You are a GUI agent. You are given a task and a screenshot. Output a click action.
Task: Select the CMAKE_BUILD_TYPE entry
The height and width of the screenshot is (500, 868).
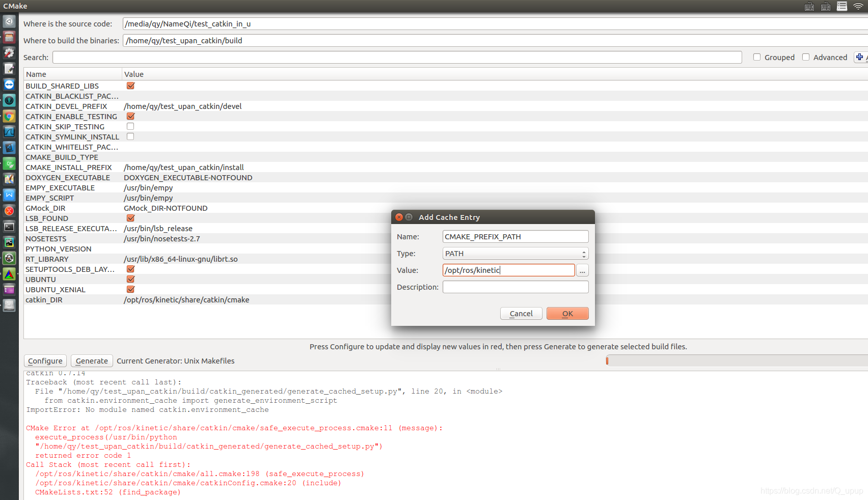point(62,157)
